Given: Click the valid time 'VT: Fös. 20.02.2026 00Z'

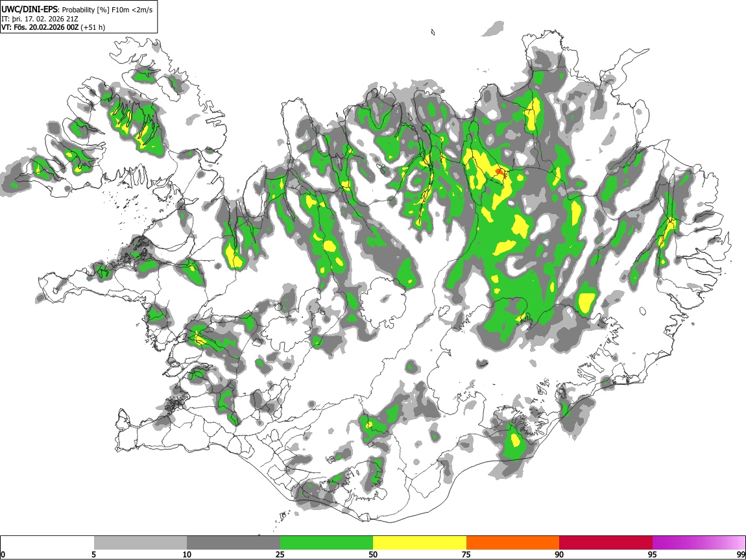Looking at the screenshot, I should [x=40, y=27].
